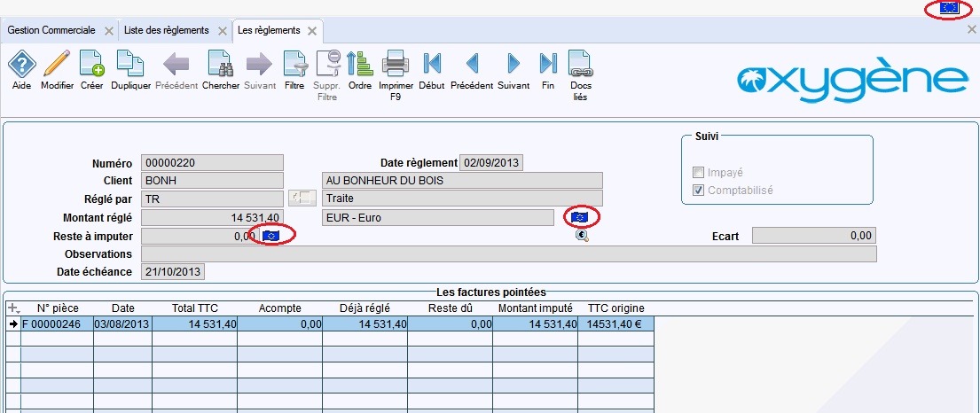The image size is (980, 413).
Task: Click the AU BONHEUR DU BOIS field
Action: pos(462,181)
